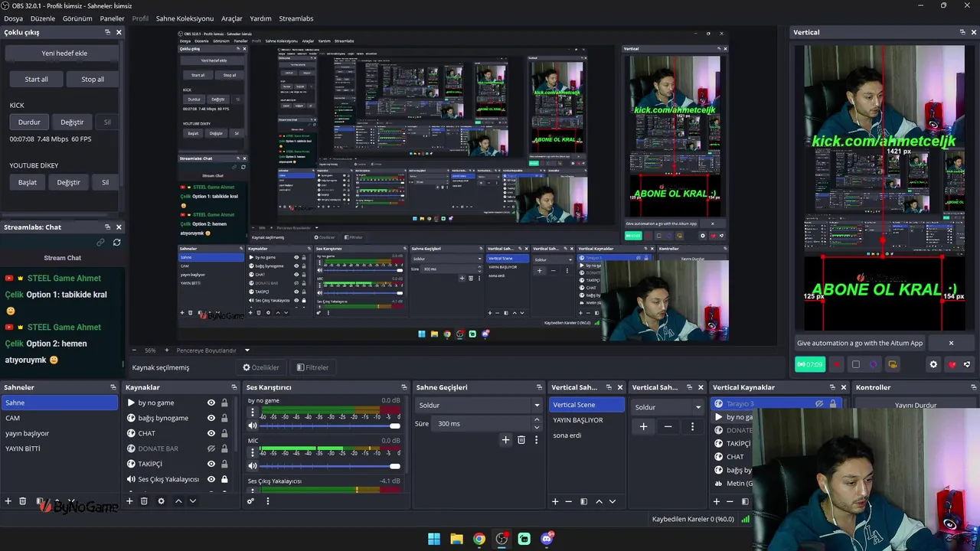
Task: Open the preview scaling Pencereye Boyutlandır dropdown
Action: 247,350
